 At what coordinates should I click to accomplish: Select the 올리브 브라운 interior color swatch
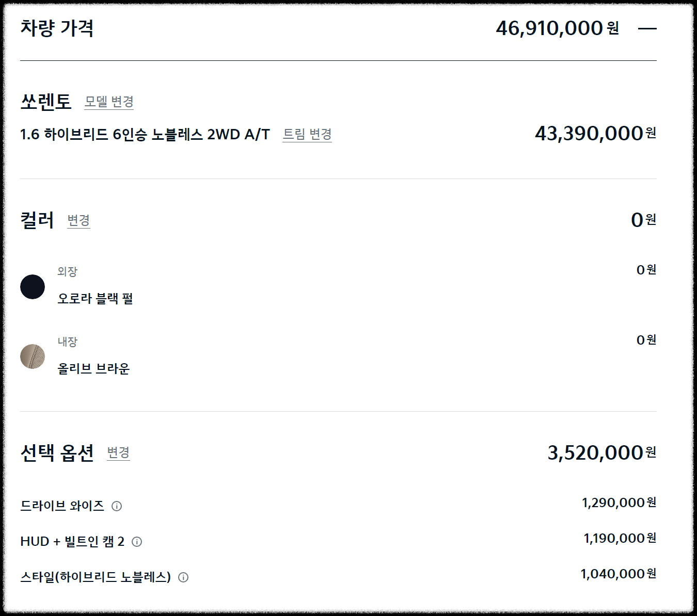pyautogui.click(x=32, y=356)
